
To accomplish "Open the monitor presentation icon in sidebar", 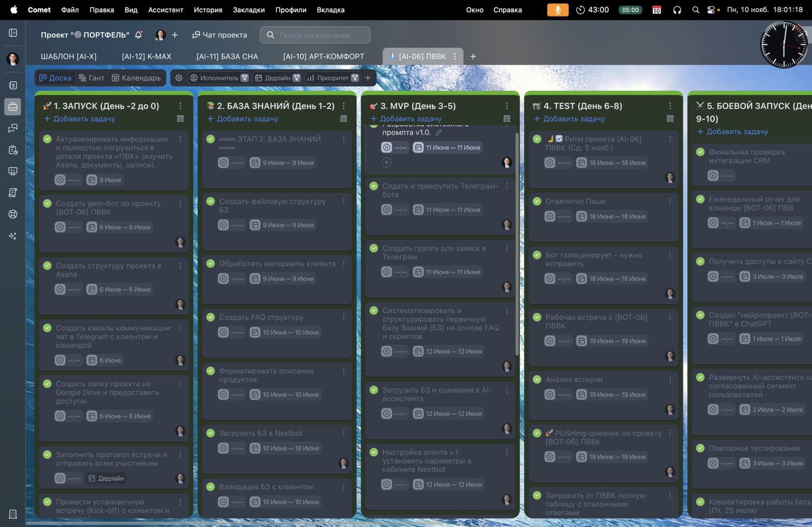I will [x=13, y=171].
